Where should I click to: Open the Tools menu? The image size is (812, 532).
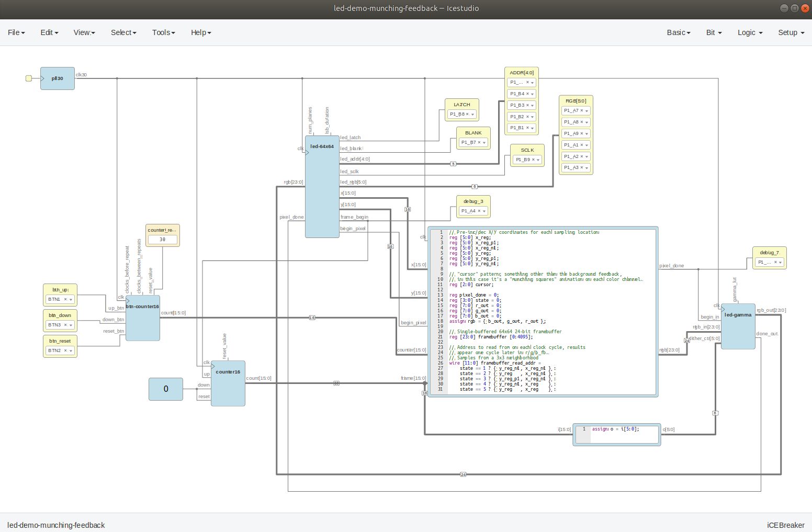tap(163, 32)
